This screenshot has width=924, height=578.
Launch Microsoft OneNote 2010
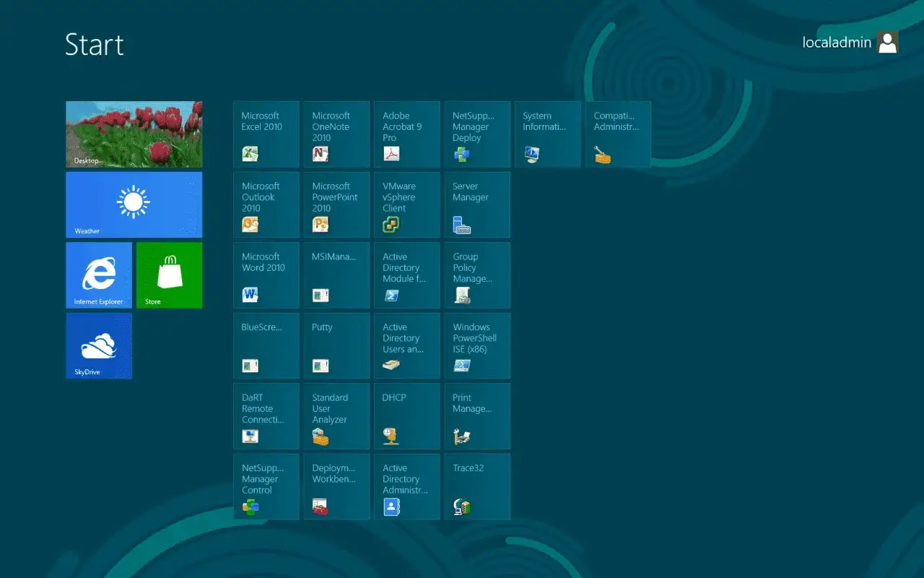pos(336,134)
